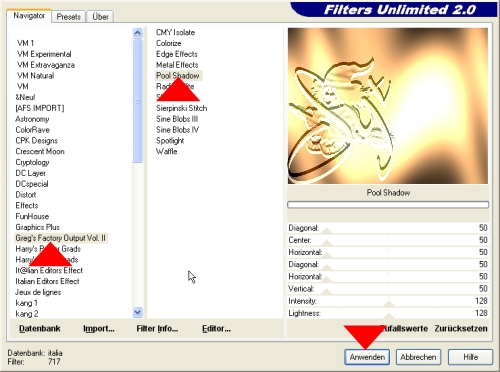This screenshot has height=372, width=500.
Task: Select DC Layer category
Action: 30,173
